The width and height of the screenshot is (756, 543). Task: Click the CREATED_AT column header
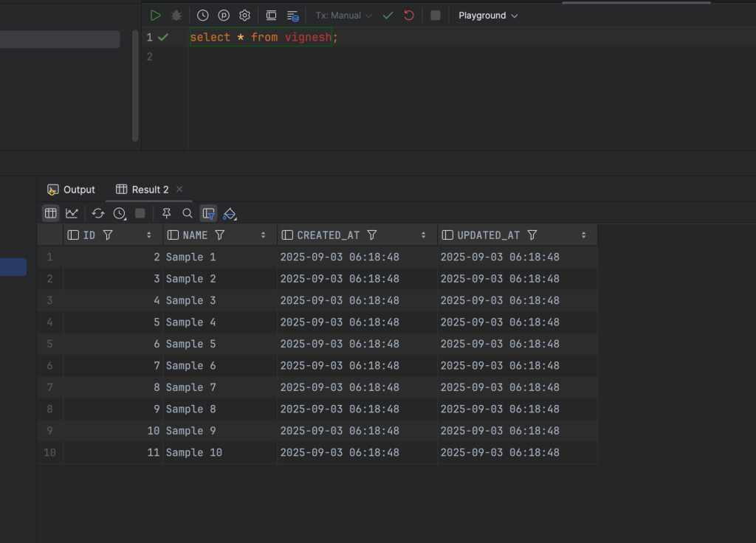coord(328,235)
